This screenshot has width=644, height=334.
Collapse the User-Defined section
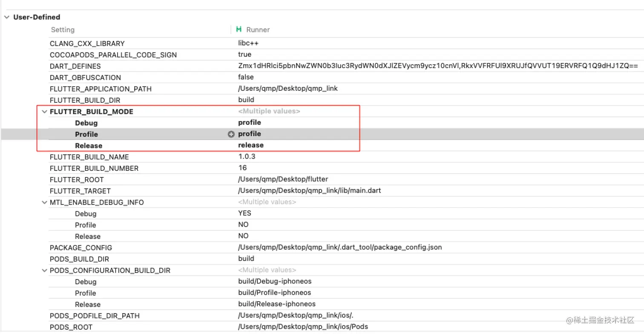(6, 17)
